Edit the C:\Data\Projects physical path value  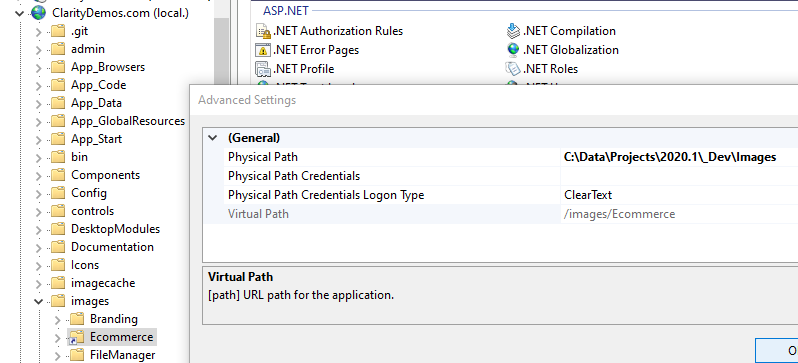coord(670,157)
